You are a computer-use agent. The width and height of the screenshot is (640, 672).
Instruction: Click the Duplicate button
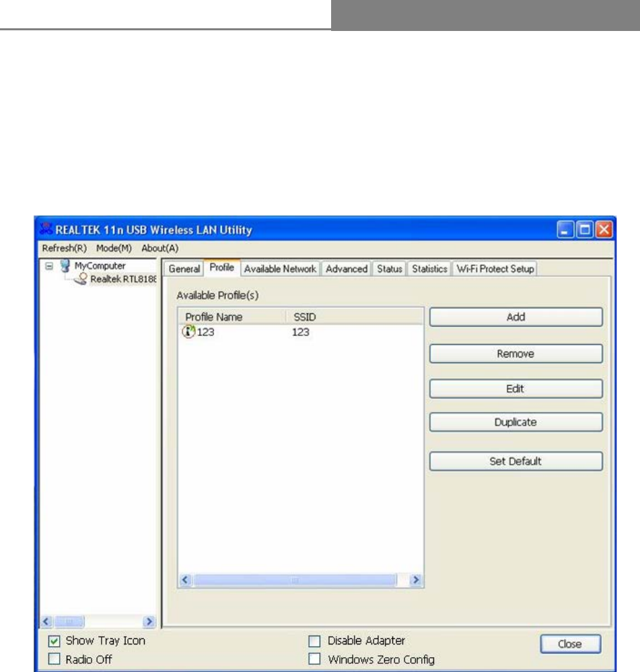(x=515, y=422)
